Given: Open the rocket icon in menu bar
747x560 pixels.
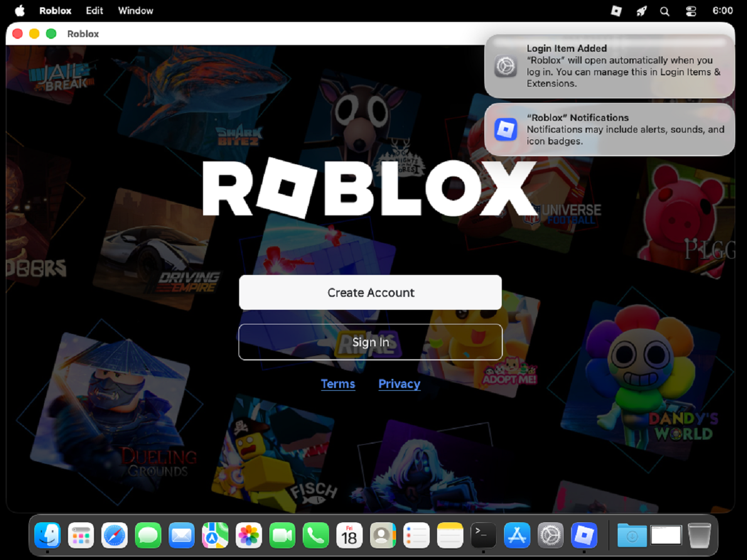Looking at the screenshot, I should pyautogui.click(x=641, y=11).
